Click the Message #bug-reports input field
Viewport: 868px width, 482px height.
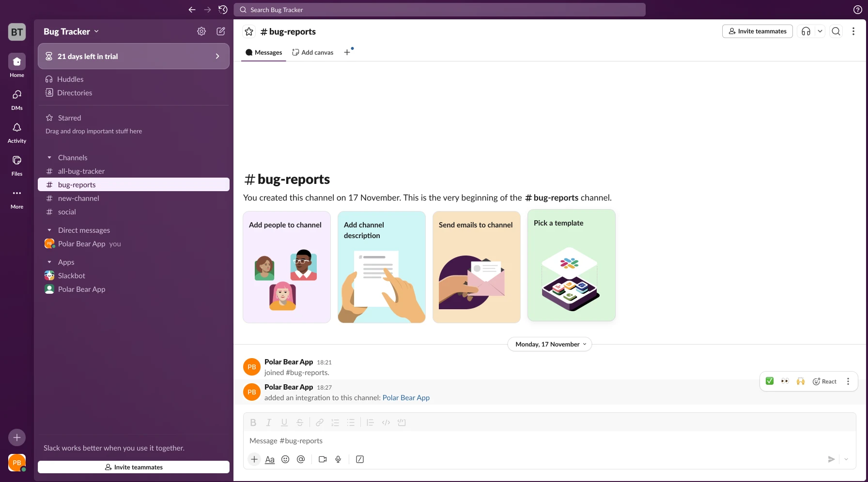(x=533, y=441)
